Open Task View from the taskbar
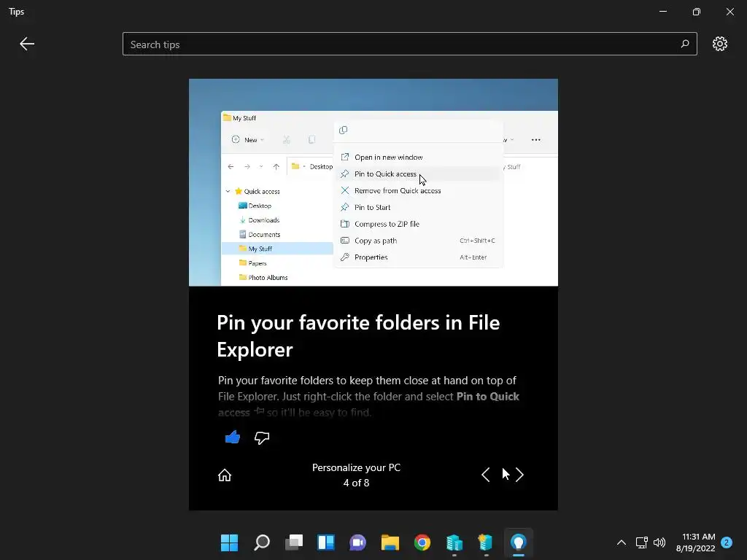 [293, 542]
